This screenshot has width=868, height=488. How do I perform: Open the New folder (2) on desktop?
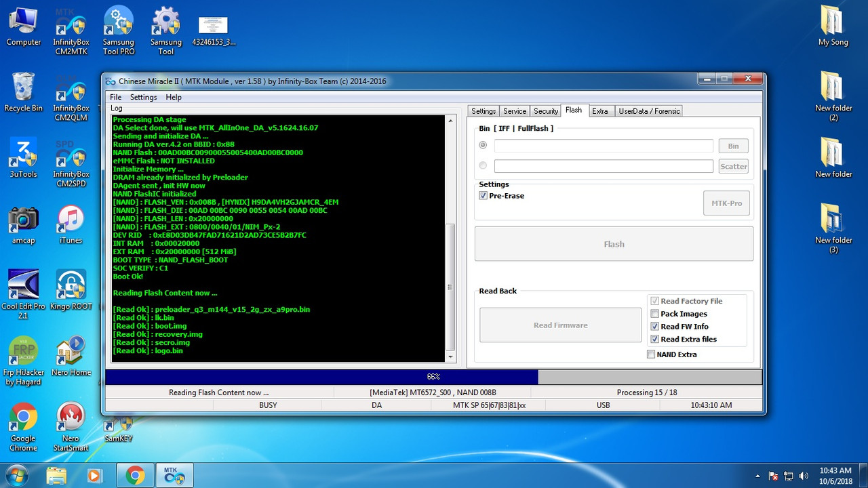[x=833, y=97]
